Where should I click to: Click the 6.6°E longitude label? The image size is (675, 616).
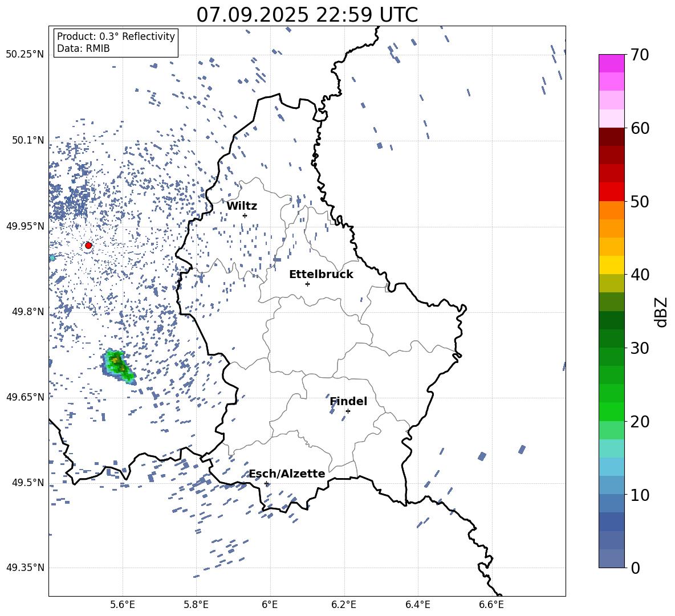491,605
